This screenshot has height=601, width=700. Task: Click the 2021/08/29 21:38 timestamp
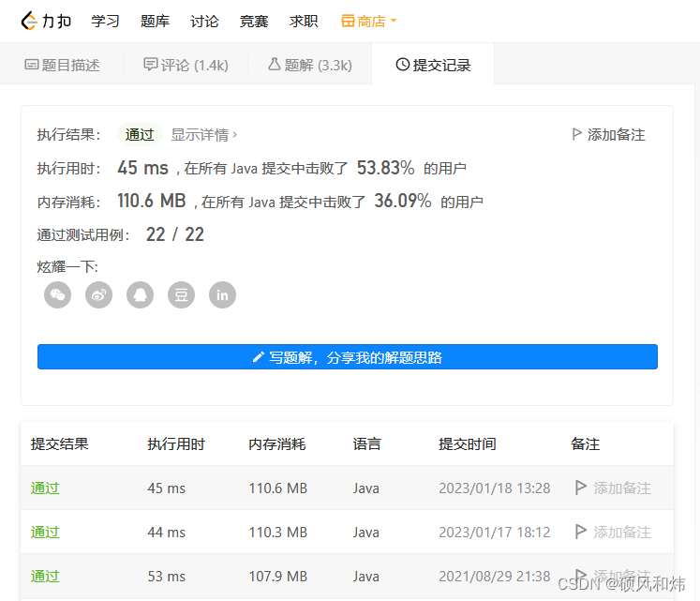[x=495, y=577]
